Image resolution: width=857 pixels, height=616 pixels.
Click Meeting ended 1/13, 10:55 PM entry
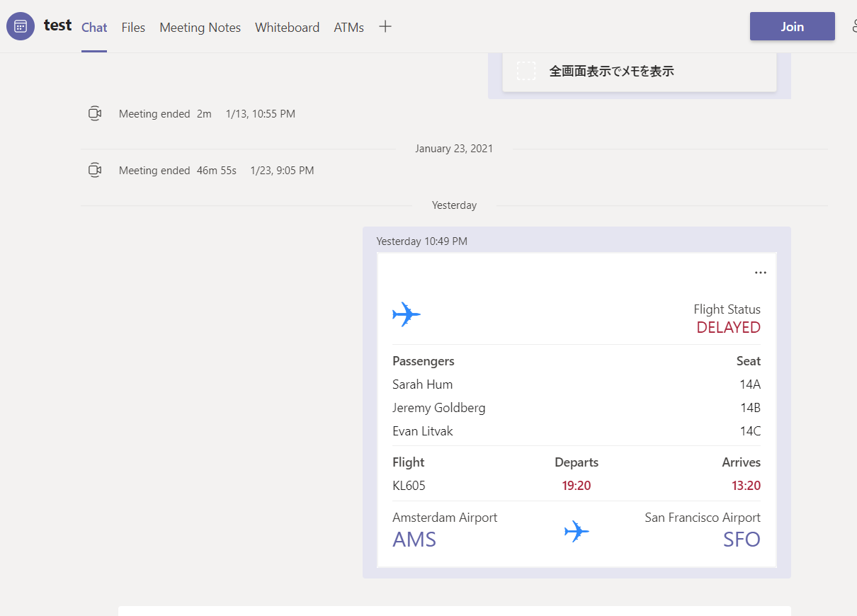click(x=207, y=113)
